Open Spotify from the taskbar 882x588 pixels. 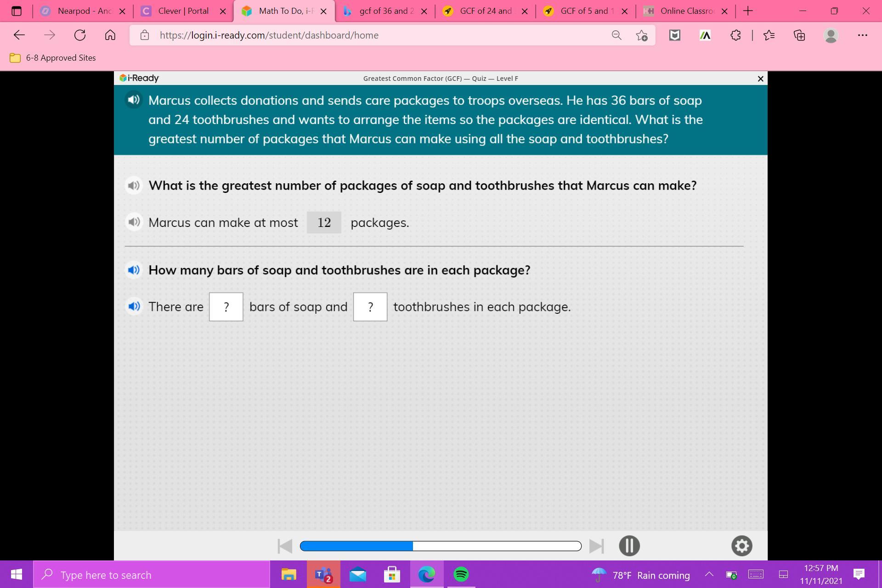point(461,575)
